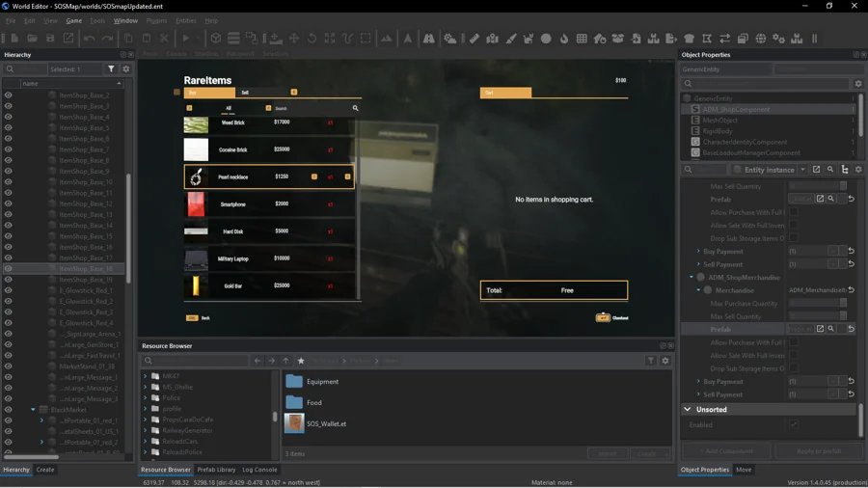Click the Save disk icon in toolbar
This screenshot has height=488, width=868.
click(x=50, y=39)
